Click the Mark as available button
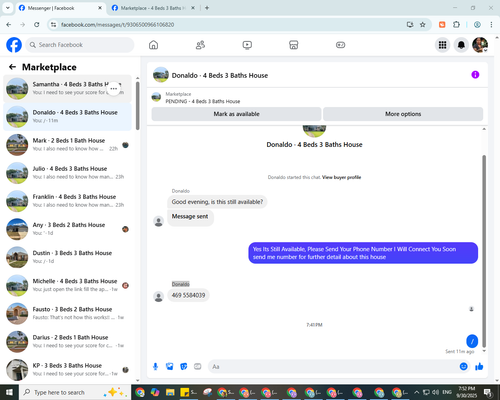500x400 pixels. [x=236, y=114]
